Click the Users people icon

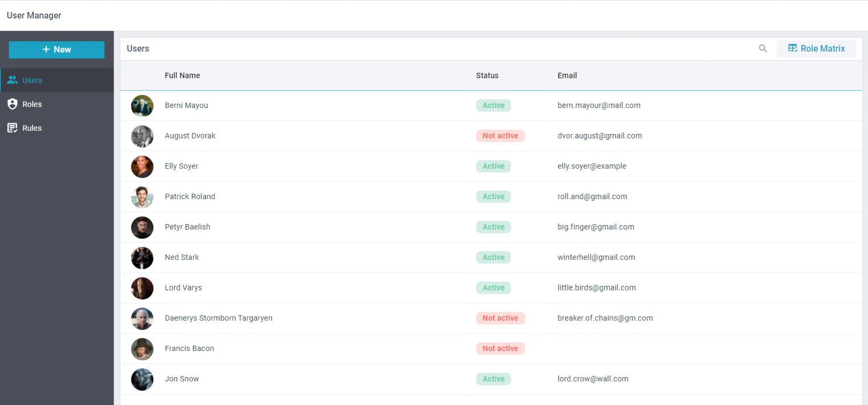point(12,80)
